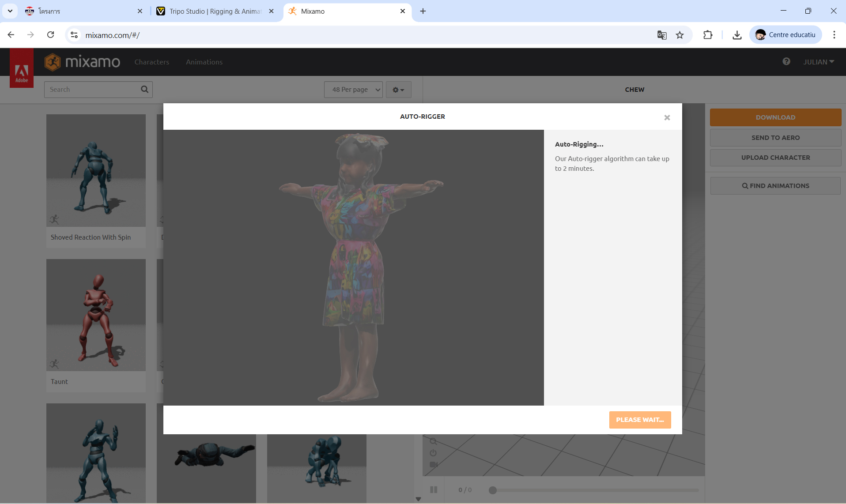846x504 pixels.
Task: Click the Mixamo logo icon
Action: pyautogui.click(x=53, y=62)
